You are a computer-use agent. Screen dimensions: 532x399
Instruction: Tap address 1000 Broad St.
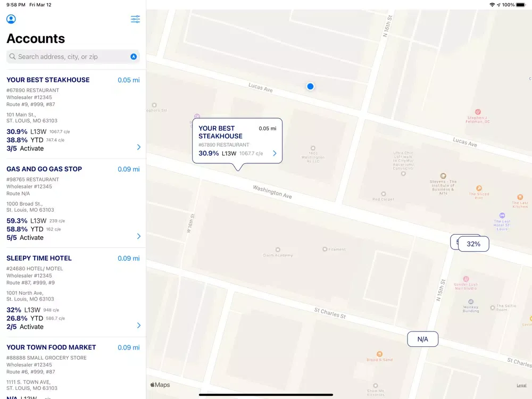[24, 204]
